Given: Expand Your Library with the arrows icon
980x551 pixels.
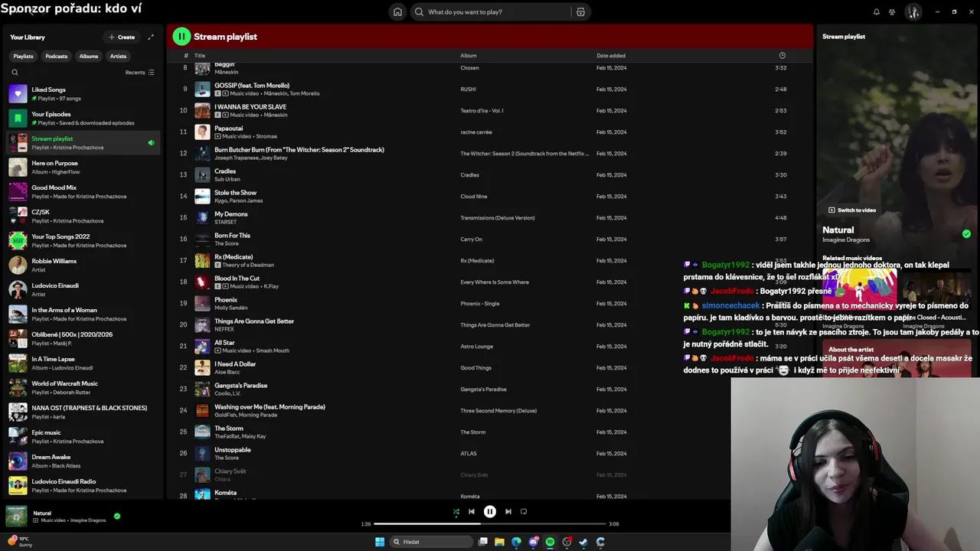Looking at the screenshot, I should tap(151, 37).
